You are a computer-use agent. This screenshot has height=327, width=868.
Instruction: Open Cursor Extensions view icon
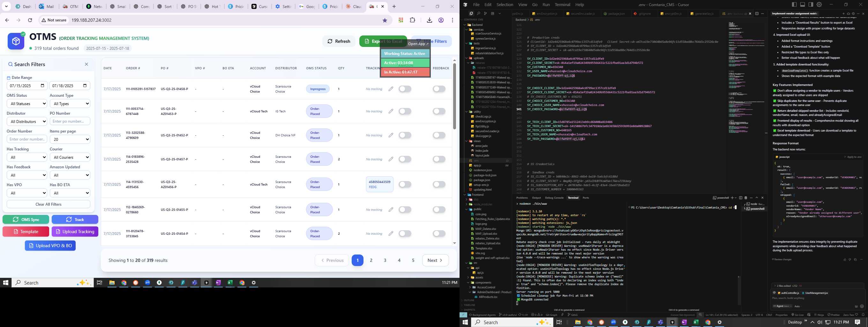pos(492,13)
